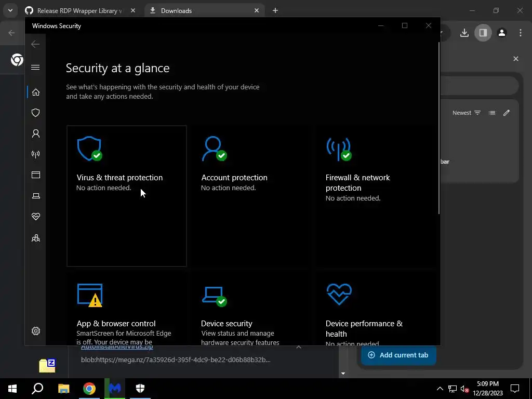This screenshot has width=532, height=399.
Task: Open Chrome downloads toolbar icon
Action: point(464,33)
